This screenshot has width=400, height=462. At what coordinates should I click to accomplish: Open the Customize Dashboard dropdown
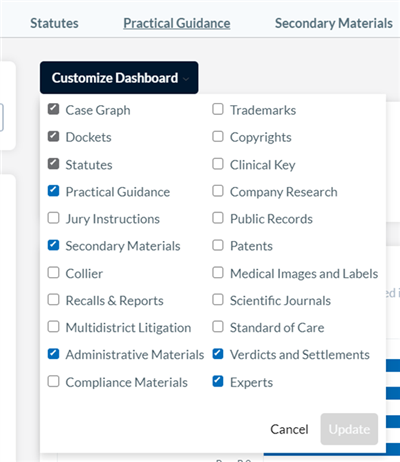[119, 78]
